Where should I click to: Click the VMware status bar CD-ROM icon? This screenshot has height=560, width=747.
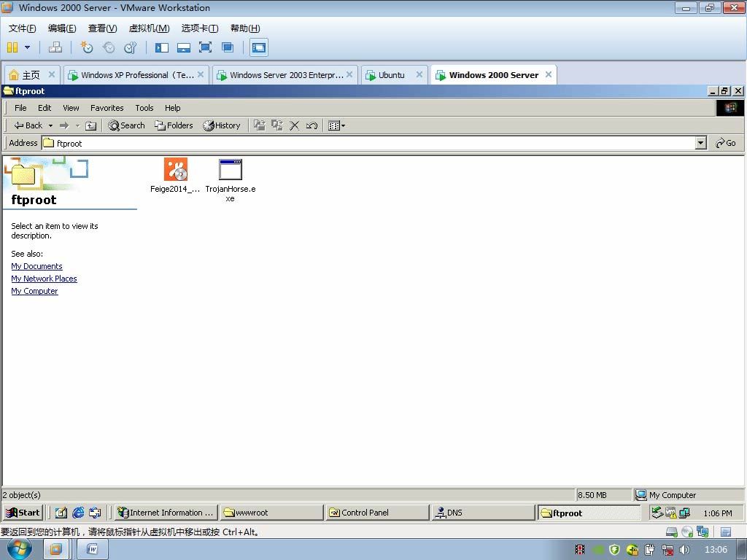687,532
